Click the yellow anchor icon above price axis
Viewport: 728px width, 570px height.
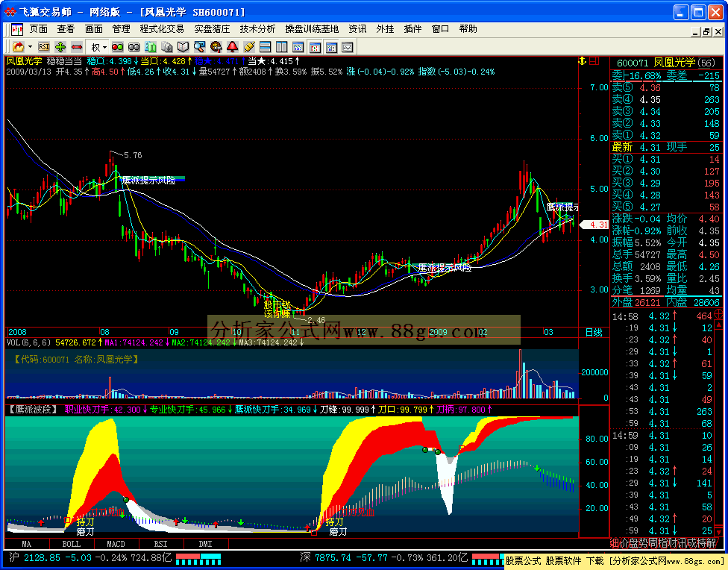583,61
